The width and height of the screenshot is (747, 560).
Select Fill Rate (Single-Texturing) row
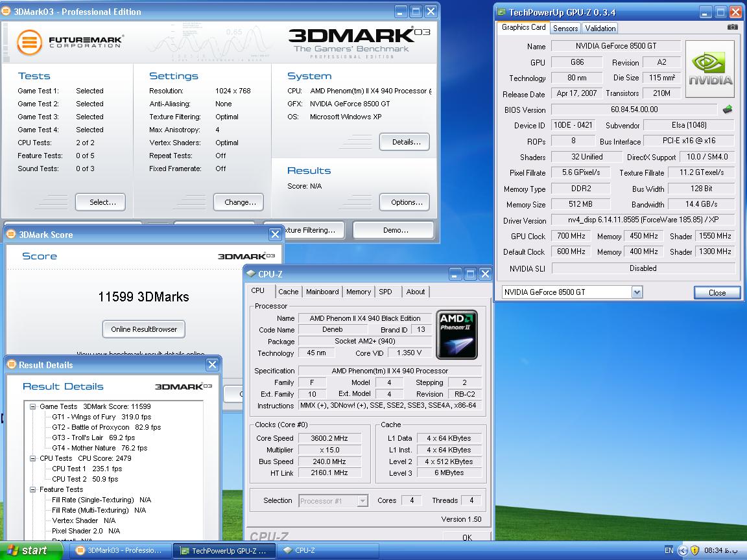[101, 500]
